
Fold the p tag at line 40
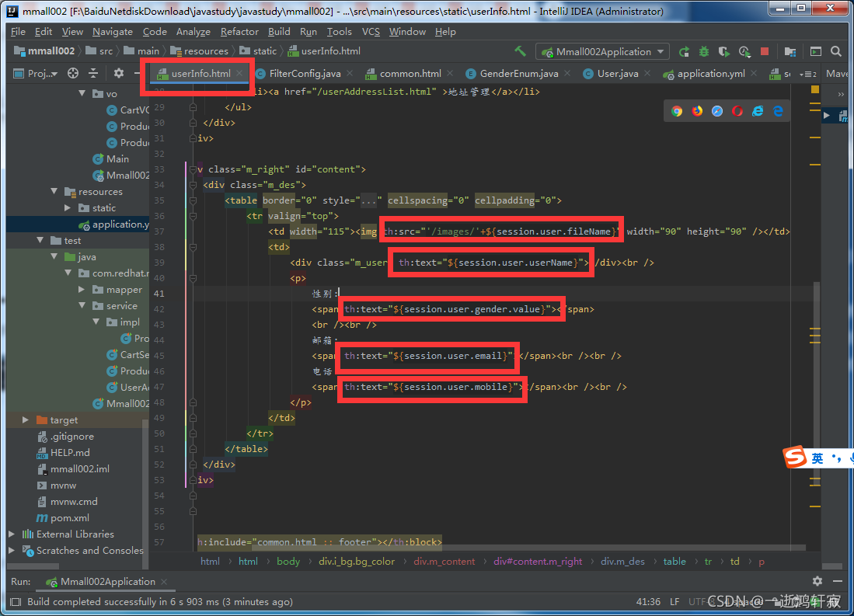[x=193, y=278]
